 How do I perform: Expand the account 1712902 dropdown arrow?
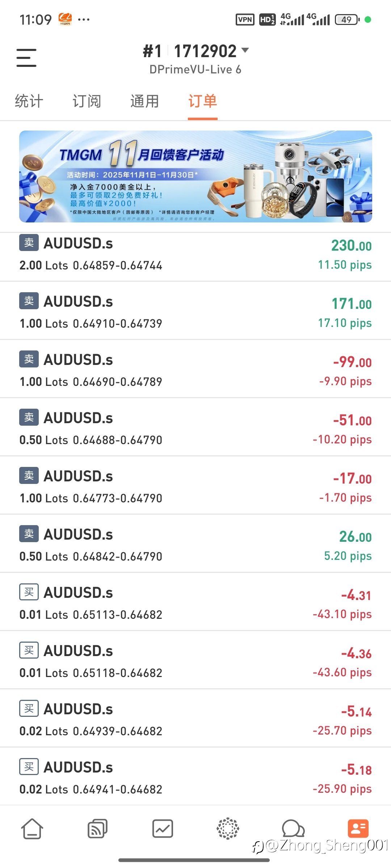(245, 50)
